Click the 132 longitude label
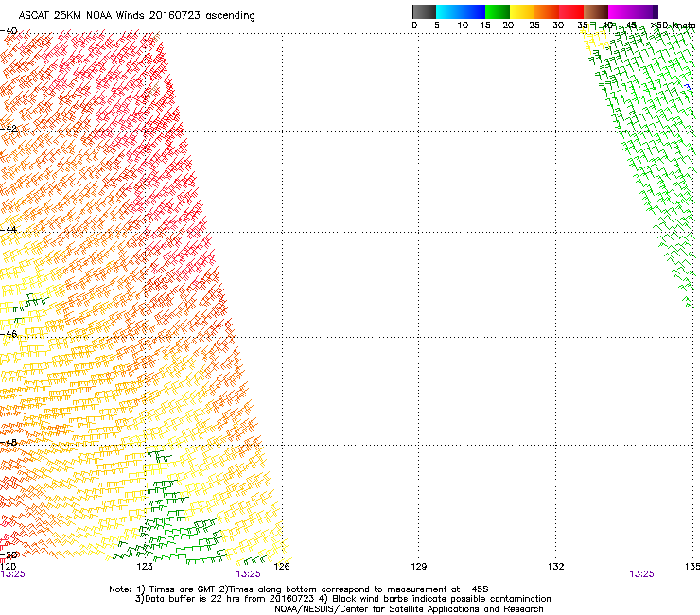The width and height of the screenshot is (700, 615). [556, 567]
